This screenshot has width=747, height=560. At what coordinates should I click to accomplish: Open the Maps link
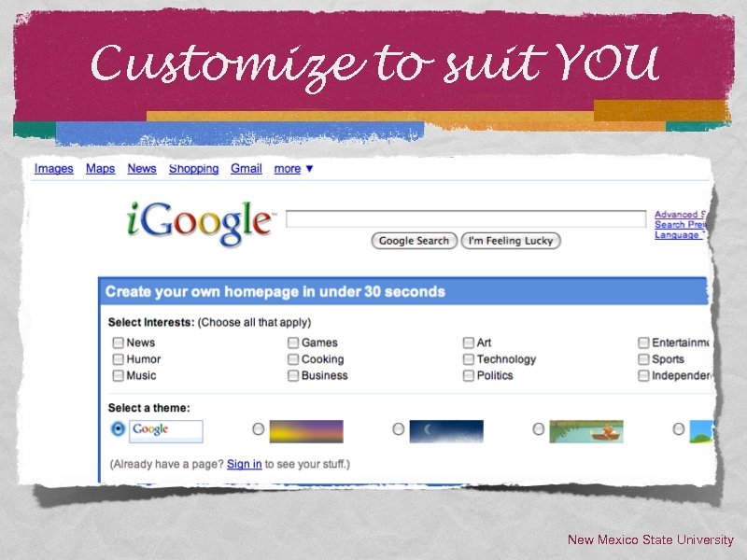pyautogui.click(x=101, y=169)
